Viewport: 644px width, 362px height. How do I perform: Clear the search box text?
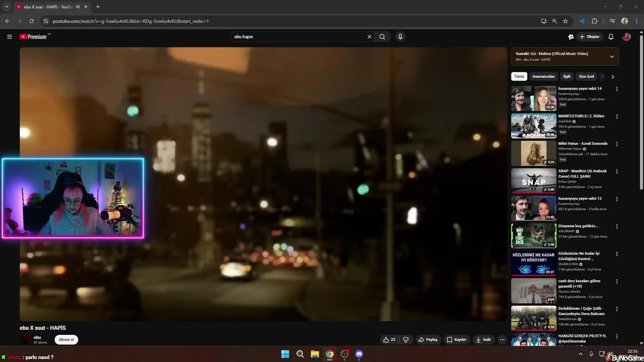coord(369,37)
